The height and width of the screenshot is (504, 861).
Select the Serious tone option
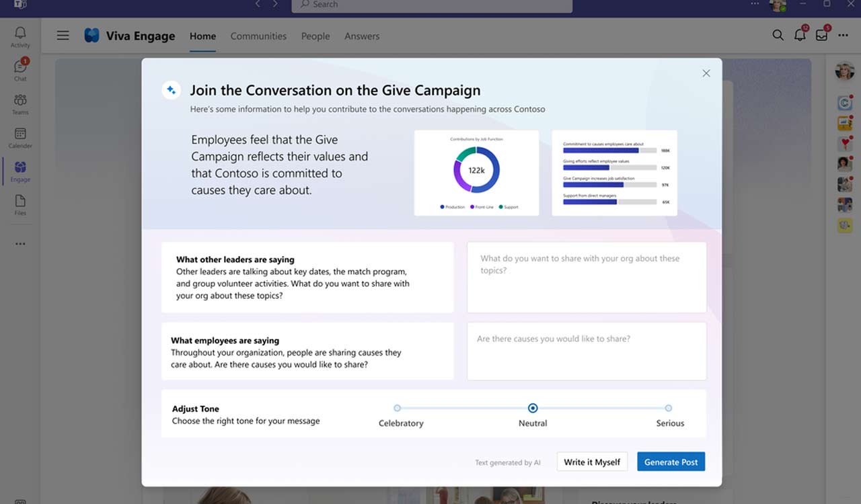coord(668,408)
